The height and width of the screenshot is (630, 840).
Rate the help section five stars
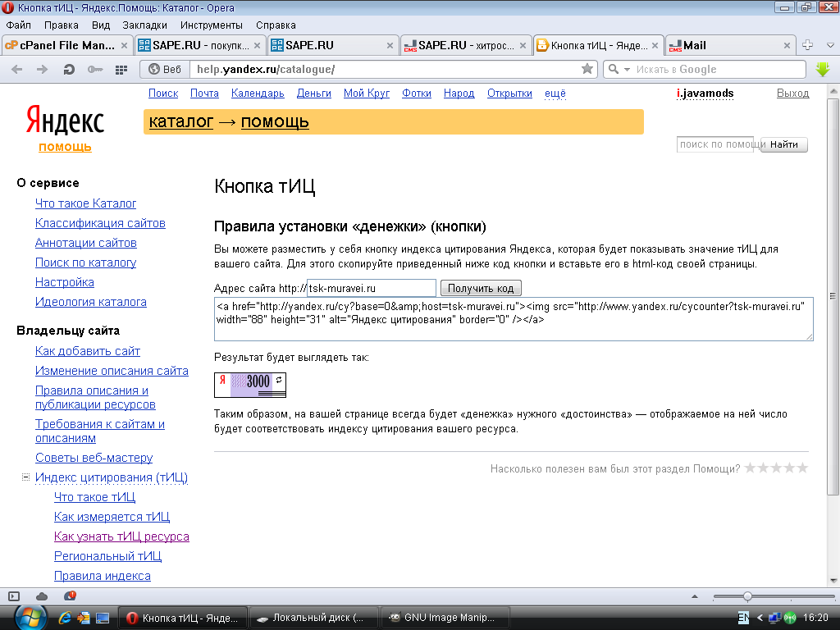coord(802,468)
